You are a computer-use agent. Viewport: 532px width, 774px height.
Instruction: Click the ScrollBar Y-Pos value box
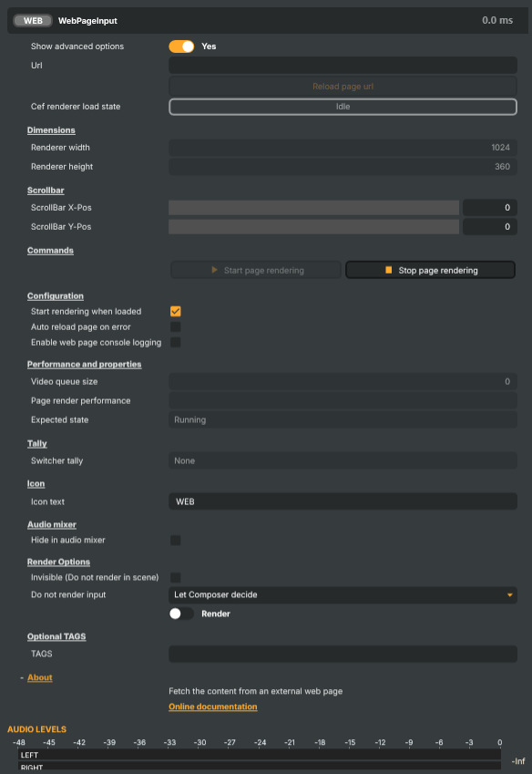click(x=489, y=227)
